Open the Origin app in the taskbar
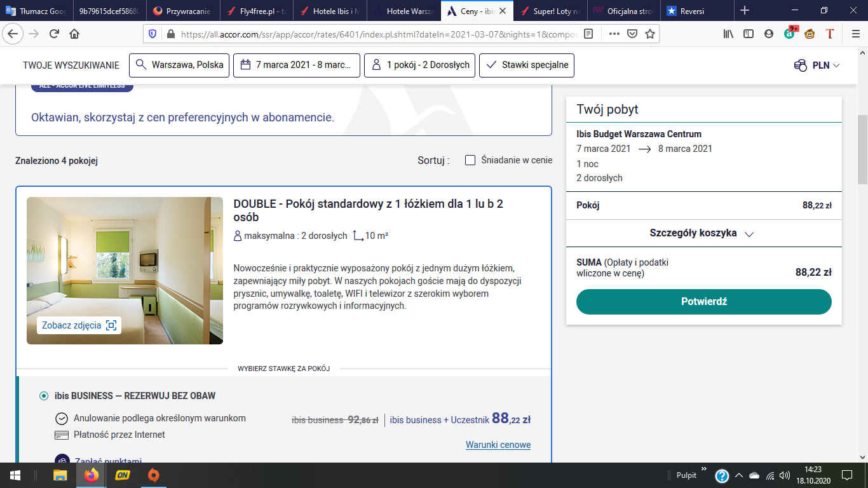This screenshot has width=868, height=488. coord(153,475)
